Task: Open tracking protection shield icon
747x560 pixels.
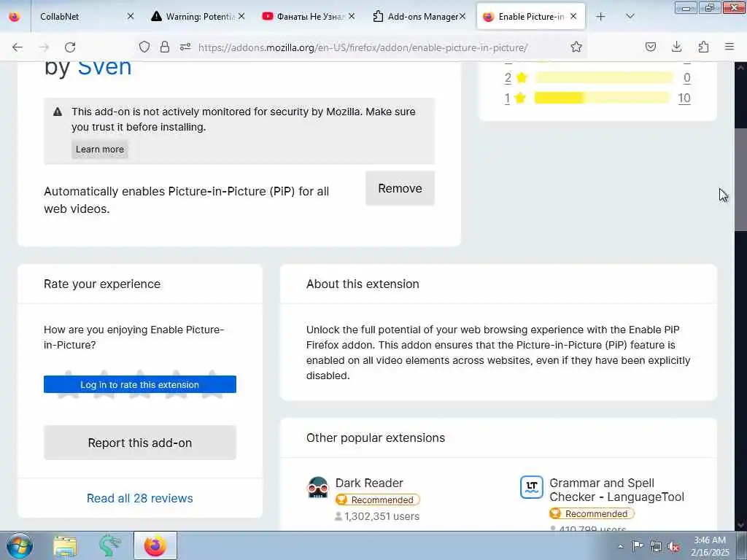Action: pos(144,47)
